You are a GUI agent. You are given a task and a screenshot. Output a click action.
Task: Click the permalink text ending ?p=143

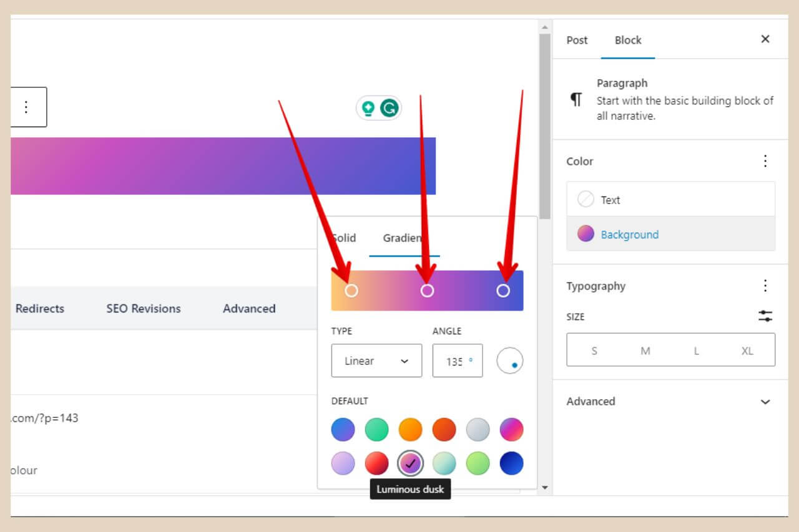point(44,418)
